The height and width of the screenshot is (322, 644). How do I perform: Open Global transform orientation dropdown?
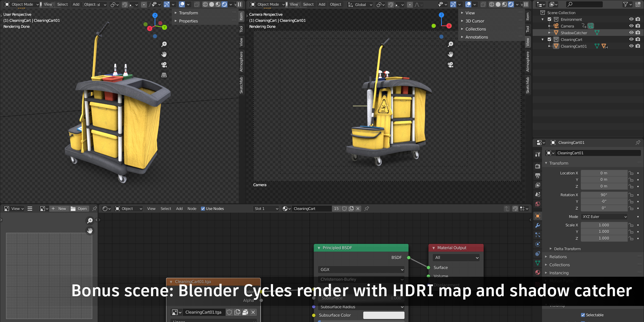pyautogui.click(x=360, y=4)
